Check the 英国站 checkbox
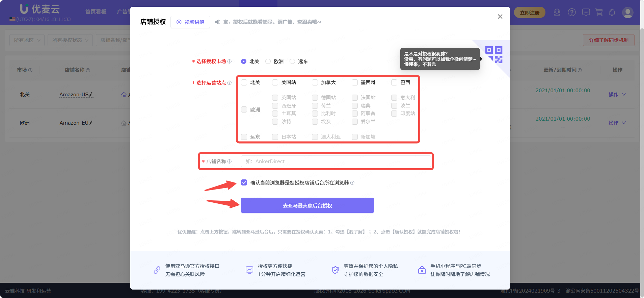644x298 pixels. [x=275, y=98]
